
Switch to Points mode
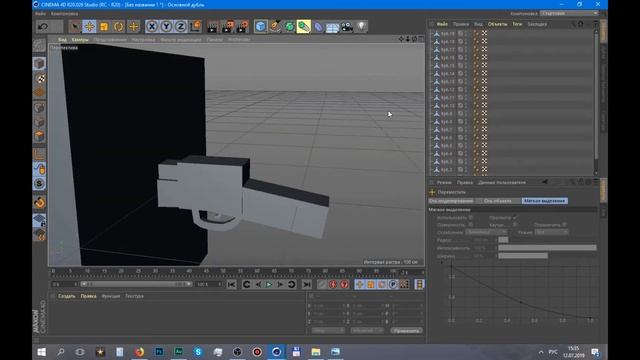pos(39,108)
